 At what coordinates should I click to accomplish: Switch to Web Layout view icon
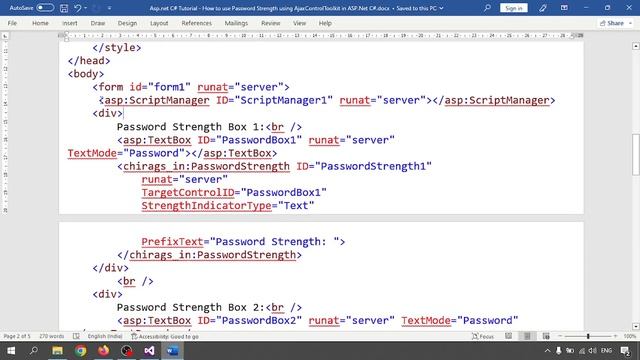point(546,336)
